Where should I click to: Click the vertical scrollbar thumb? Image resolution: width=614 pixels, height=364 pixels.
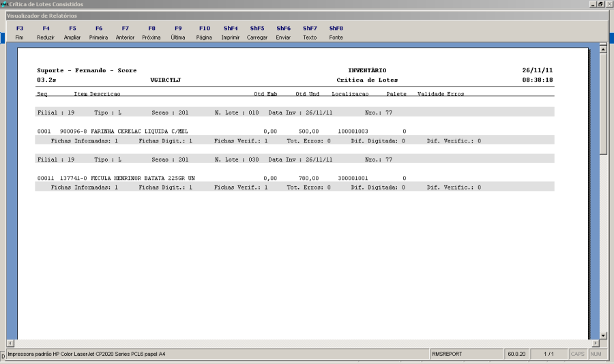coord(603,104)
